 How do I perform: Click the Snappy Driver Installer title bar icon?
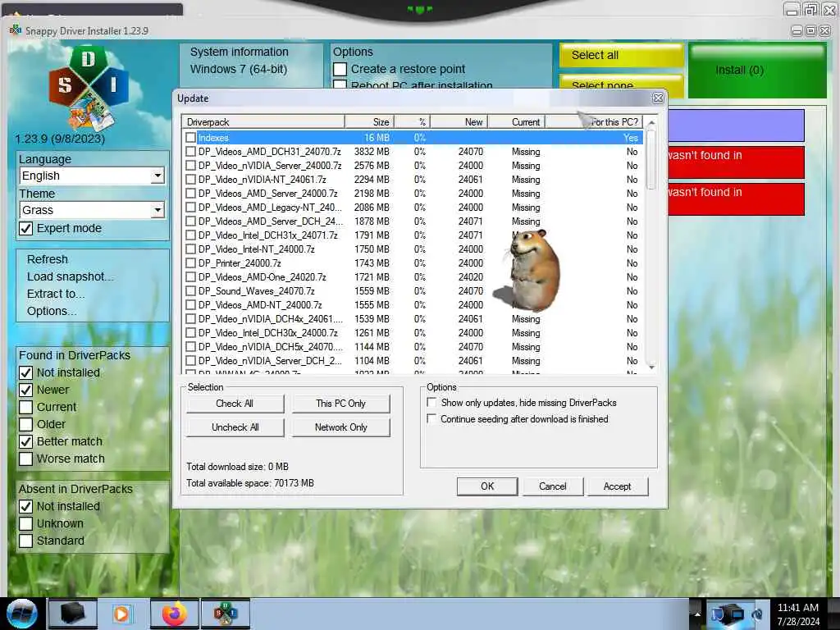(x=16, y=30)
